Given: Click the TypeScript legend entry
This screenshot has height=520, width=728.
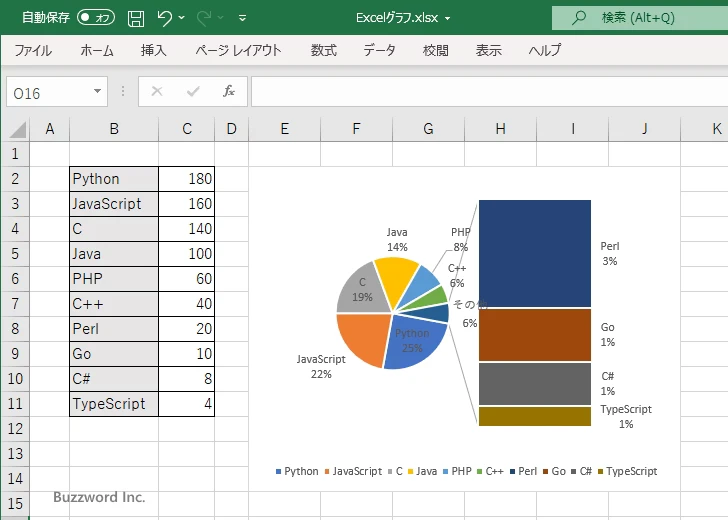Looking at the screenshot, I should pyautogui.click(x=627, y=471).
